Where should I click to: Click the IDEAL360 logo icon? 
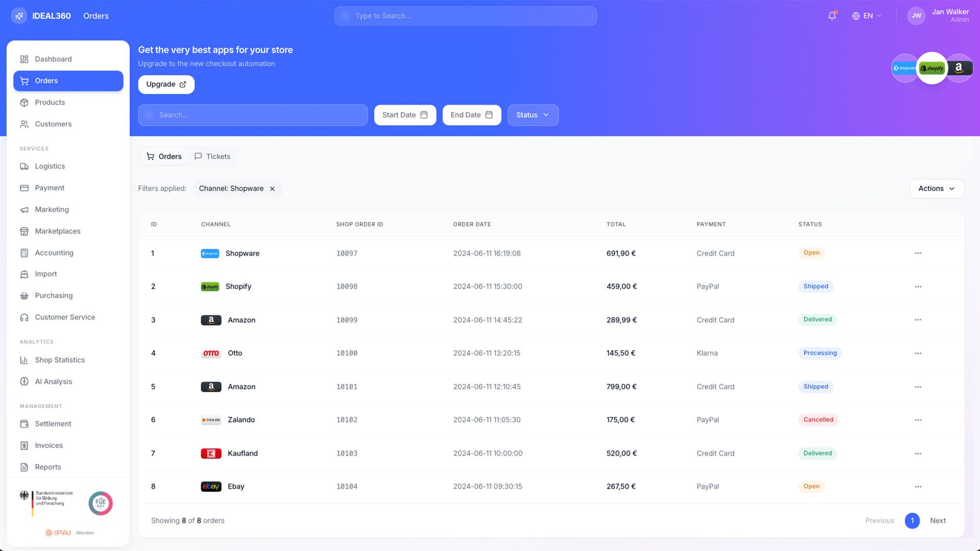pyautogui.click(x=19, y=16)
